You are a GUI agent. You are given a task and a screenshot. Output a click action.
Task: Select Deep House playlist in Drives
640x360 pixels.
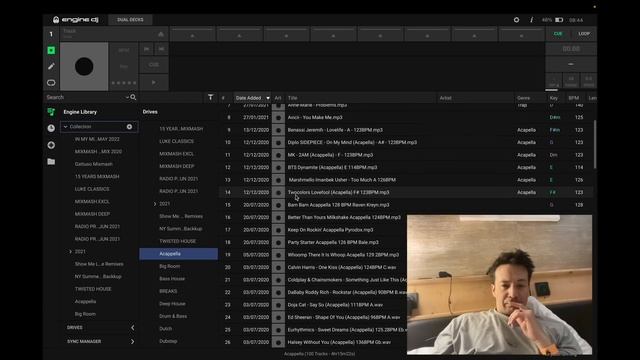172,304
